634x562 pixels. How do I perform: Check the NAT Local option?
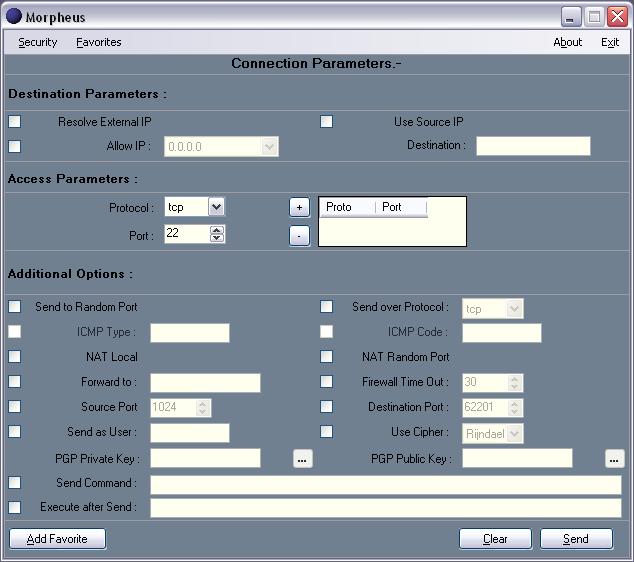(15, 357)
